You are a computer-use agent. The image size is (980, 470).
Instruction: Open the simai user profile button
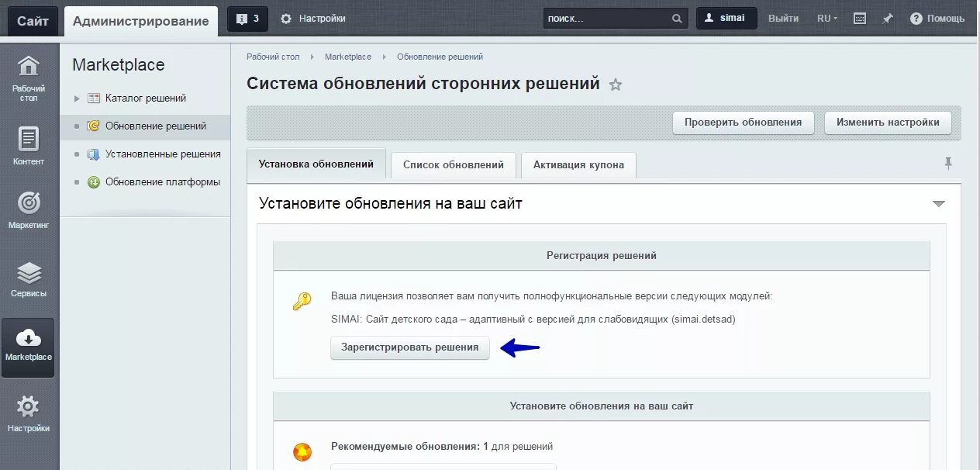click(726, 19)
